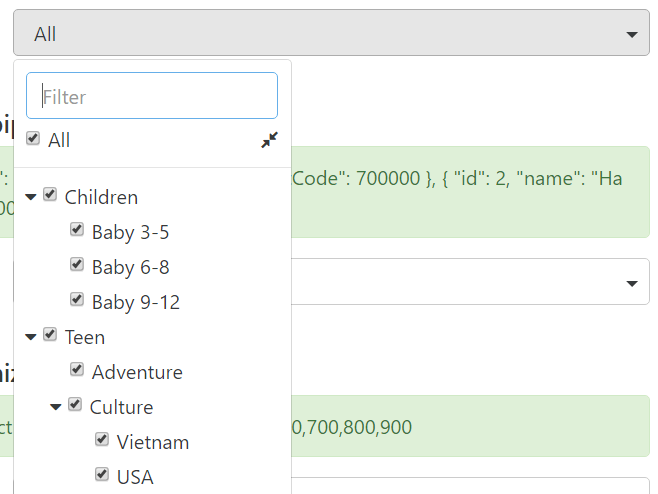658x494 pixels.
Task: Uncheck Baby 9-12 option
Action: (x=77, y=301)
